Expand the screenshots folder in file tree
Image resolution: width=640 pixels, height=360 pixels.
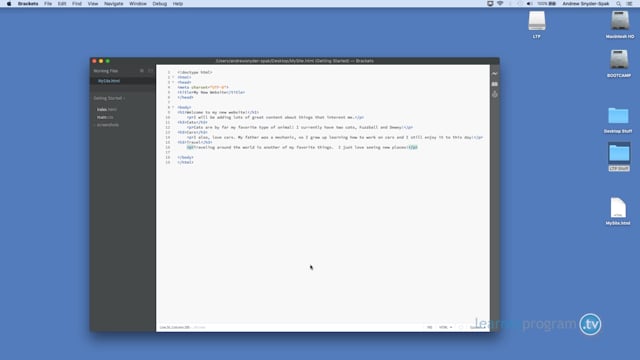point(107,125)
